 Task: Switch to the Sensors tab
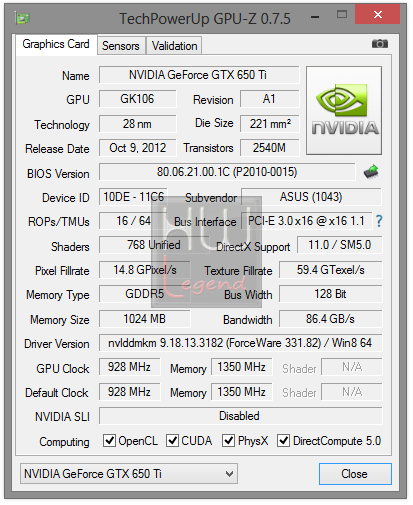pos(121,46)
